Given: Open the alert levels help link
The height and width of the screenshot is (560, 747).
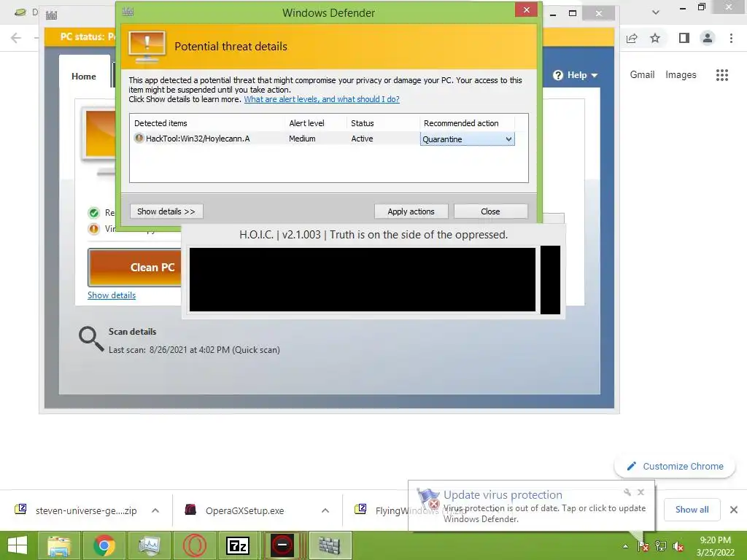Looking at the screenshot, I should click(322, 99).
